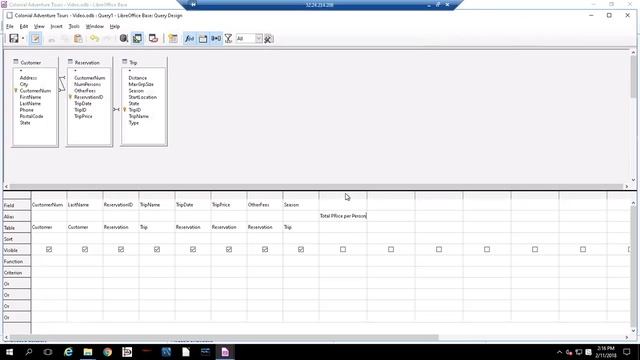Viewport: 640px width, 360px height.
Task: Uncheck Visible for the ReservationID column
Action: coord(121,249)
